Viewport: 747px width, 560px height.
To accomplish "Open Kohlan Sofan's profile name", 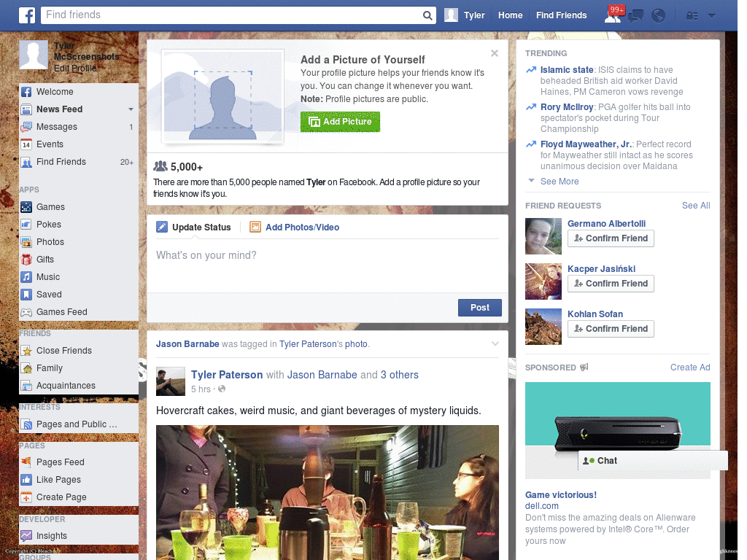I will (595, 314).
